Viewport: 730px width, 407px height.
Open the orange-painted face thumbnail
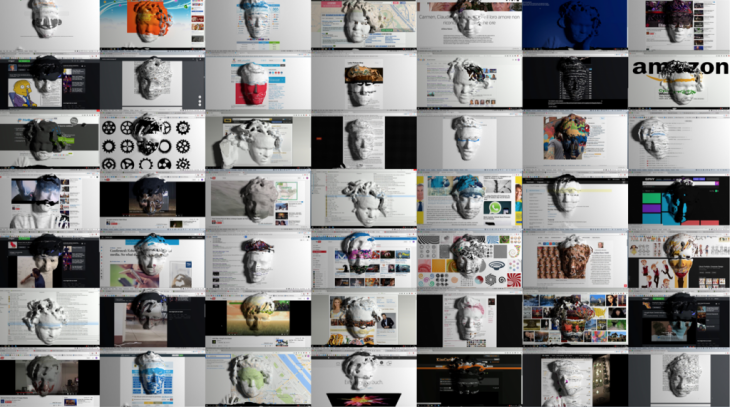(x=151, y=25)
